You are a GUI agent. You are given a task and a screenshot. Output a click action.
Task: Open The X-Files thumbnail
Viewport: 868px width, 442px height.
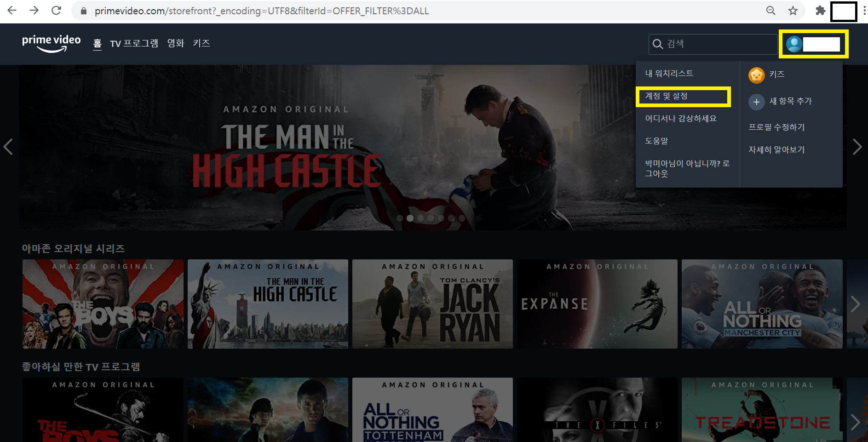tap(597, 410)
